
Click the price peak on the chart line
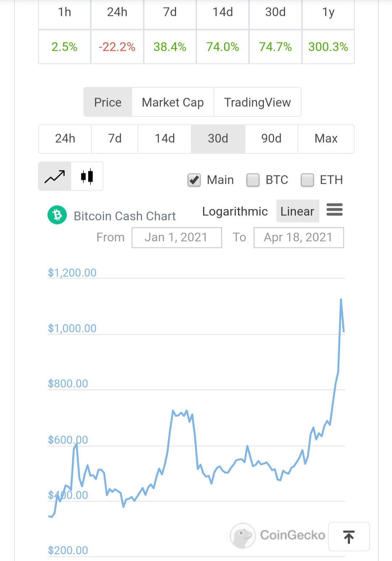point(341,299)
